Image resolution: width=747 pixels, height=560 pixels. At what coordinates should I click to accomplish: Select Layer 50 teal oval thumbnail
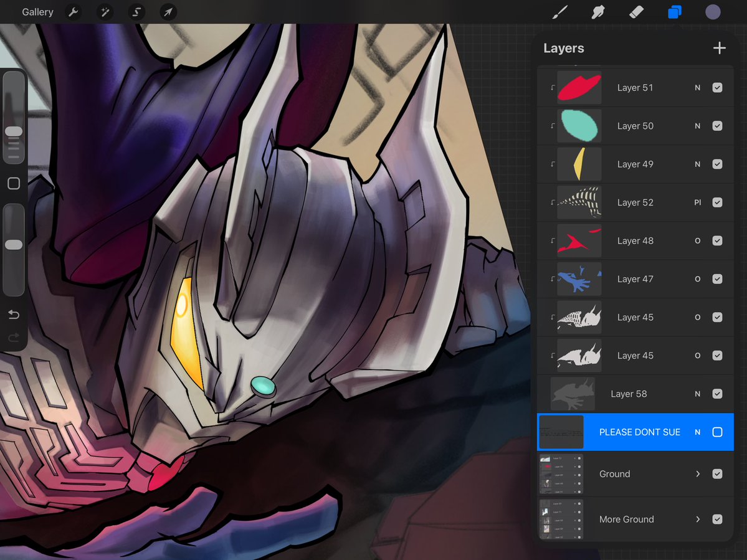579,126
